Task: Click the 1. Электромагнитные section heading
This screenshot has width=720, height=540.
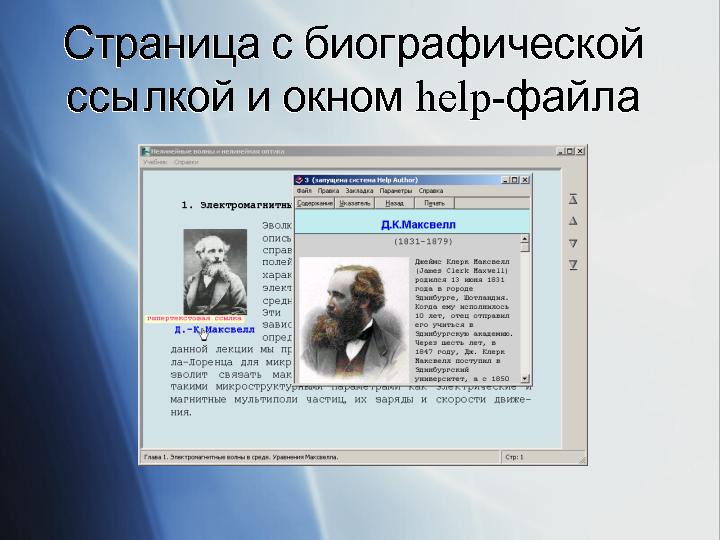Action: click(x=237, y=205)
